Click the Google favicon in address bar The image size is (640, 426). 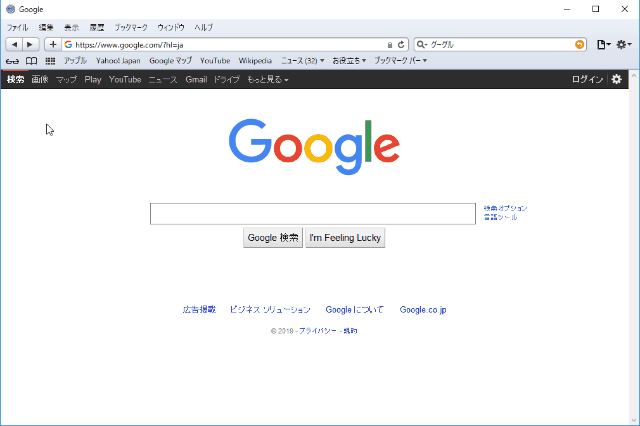pos(68,44)
